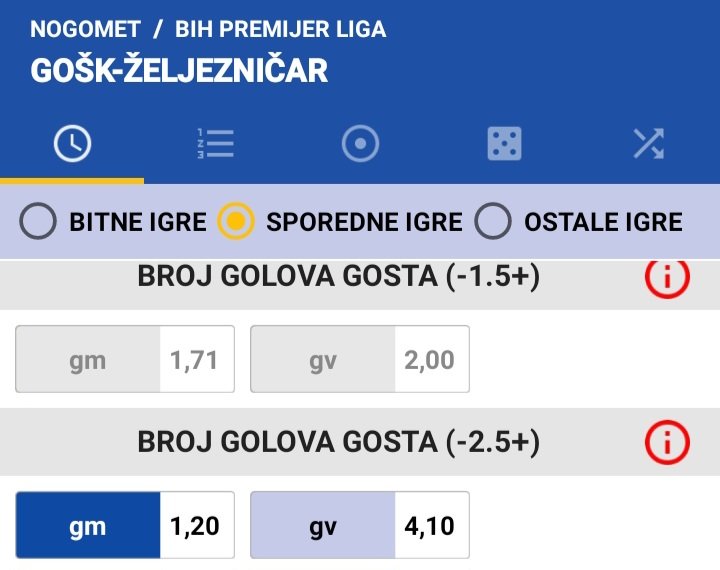Select the SPOREDNE IGRE radio button
The image size is (720, 570).
click(x=236, y=221)
